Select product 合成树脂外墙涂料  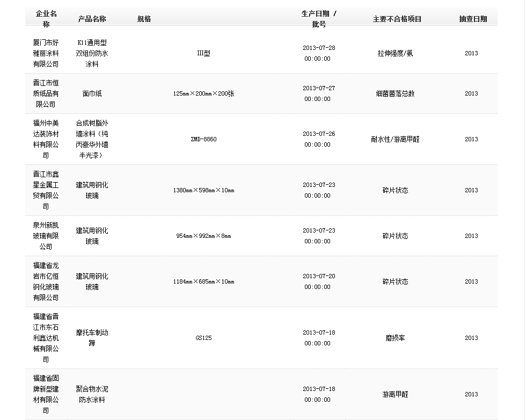[x=92, y=139]
